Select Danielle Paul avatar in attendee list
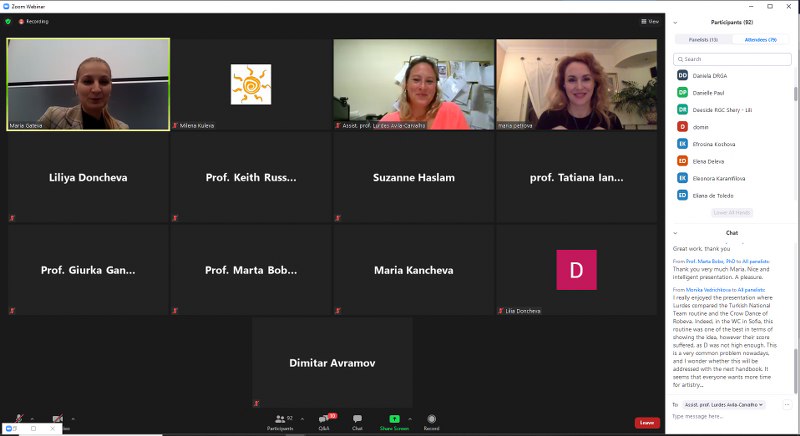The image size is (800, 436). click(x=683, y=92)
